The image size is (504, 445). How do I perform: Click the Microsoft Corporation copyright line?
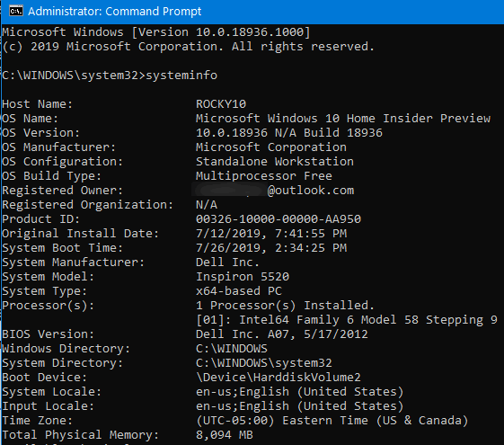click(188, 47)
